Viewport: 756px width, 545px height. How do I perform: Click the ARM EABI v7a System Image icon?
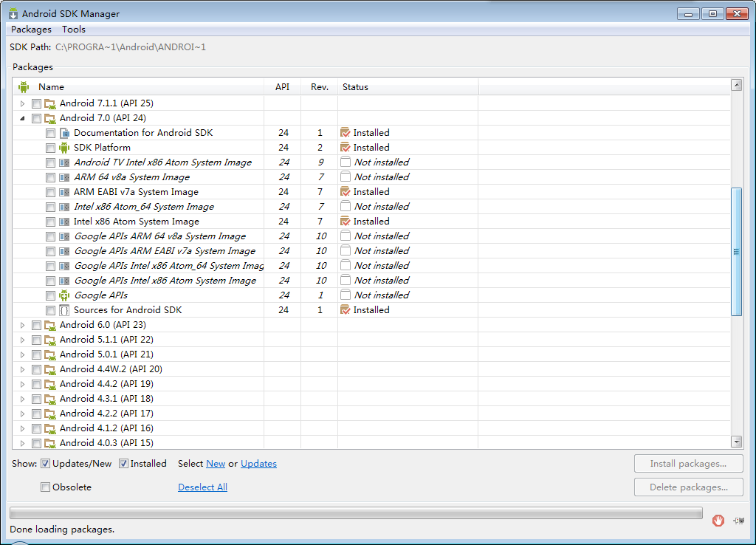pyautogui.click(x=64, y=193)
